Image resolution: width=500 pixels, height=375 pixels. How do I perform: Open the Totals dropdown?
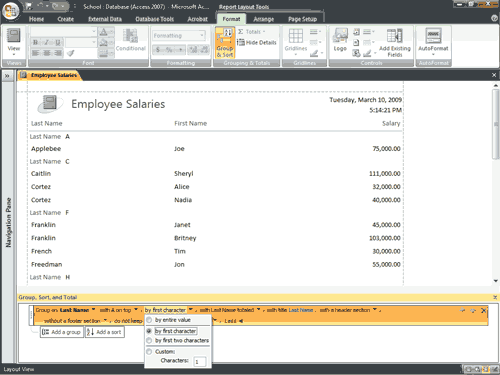[252, 32]
